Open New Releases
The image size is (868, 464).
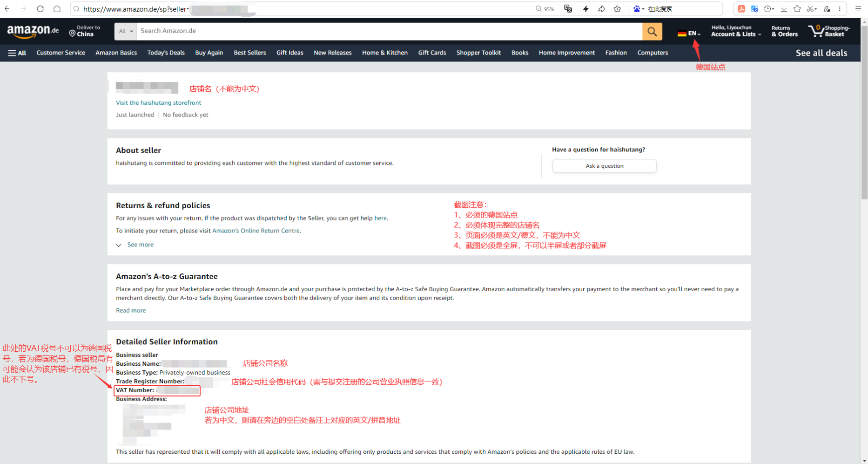(332, 53)
